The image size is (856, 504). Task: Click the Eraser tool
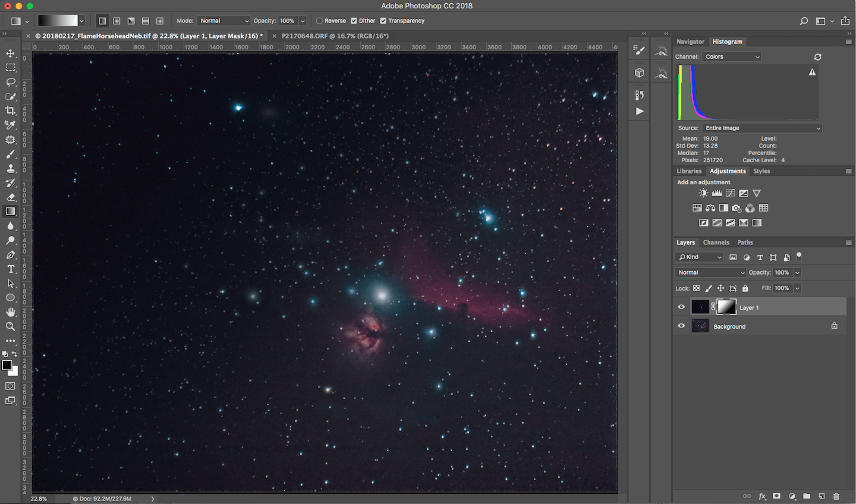[11, 197]
